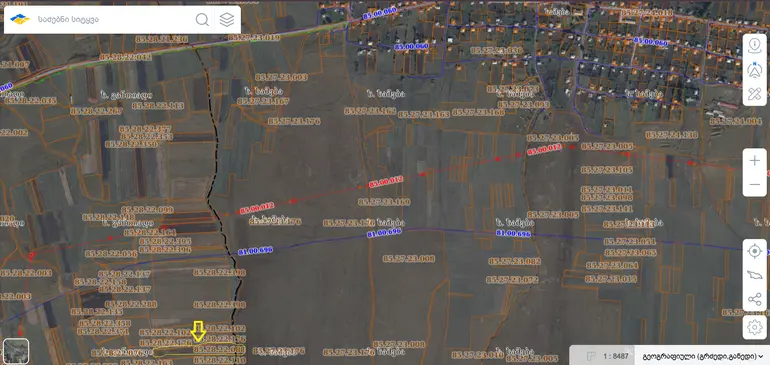Select parcel label 85.28.22.395
The image size is (770, 365).
click(165, 241)
